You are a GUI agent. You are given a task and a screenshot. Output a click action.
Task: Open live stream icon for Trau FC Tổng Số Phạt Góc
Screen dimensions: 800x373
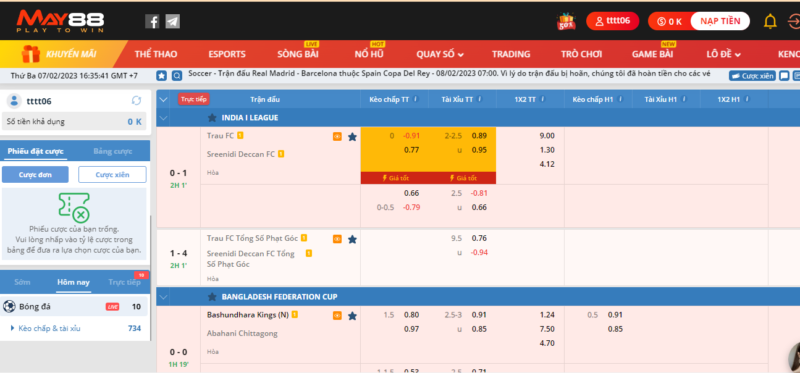click(337, 239)
